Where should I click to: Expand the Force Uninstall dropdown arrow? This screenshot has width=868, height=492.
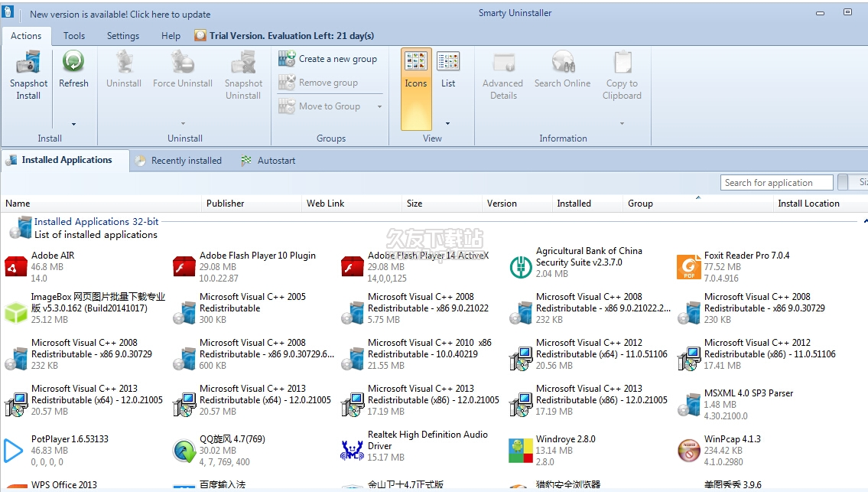click(x=184, y=123)
